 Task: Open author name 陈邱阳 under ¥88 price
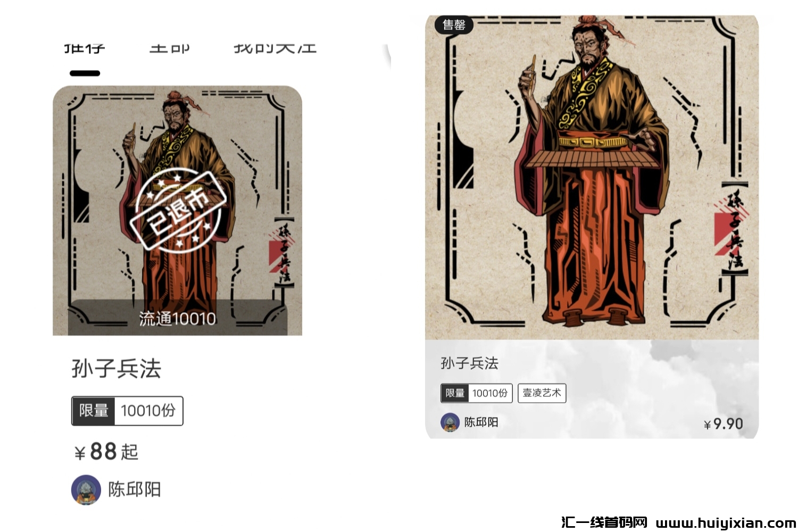click(x=135, y=489)
